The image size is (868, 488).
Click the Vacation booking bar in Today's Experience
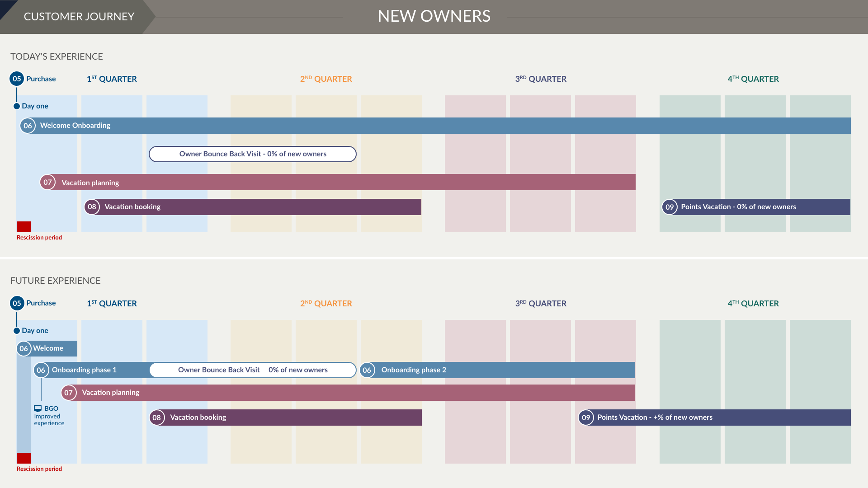point(271,206)
